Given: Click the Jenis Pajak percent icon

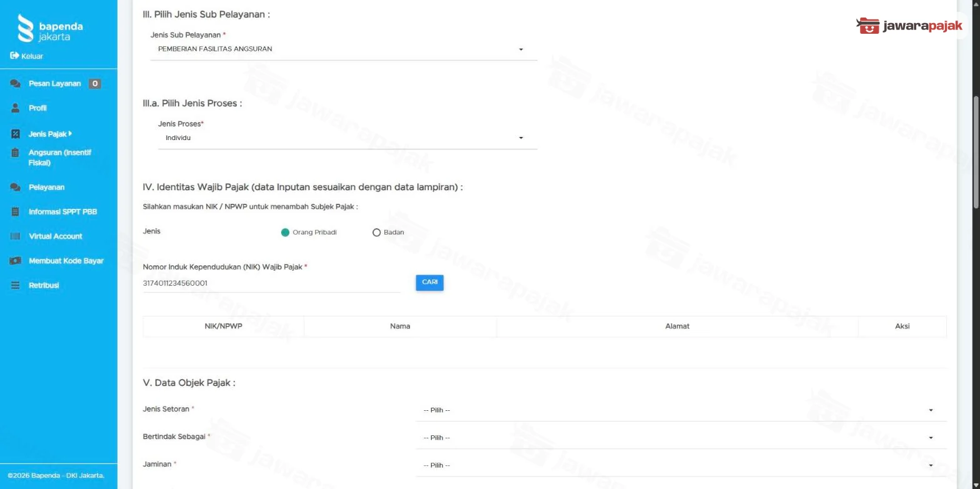Looking at the screenshot, I should click(x=16, y=134).
